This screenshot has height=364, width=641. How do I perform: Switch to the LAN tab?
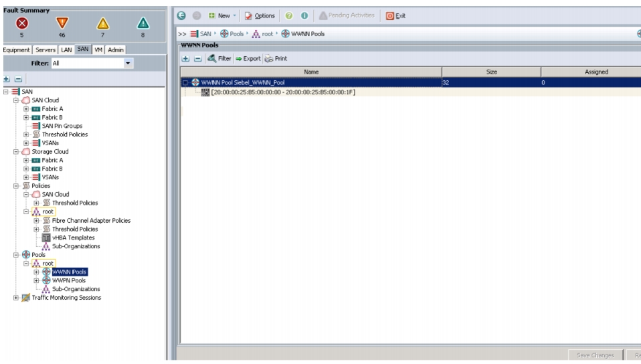66,50
